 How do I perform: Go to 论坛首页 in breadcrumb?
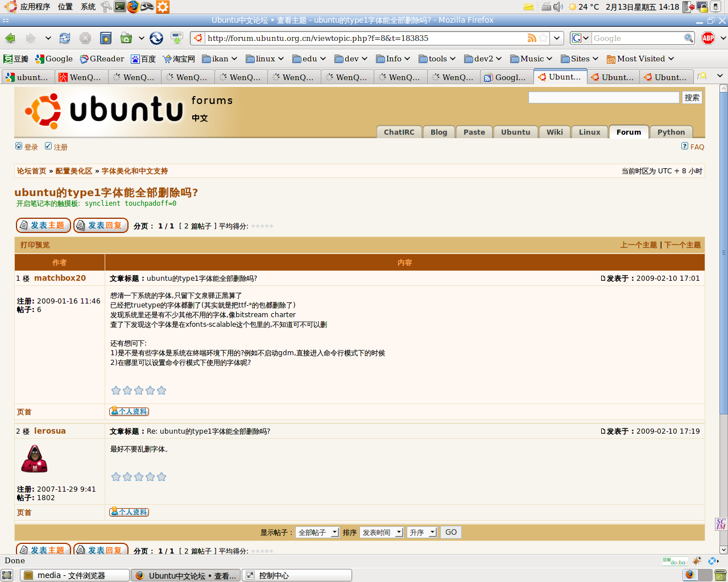click(x=31, y=171)
